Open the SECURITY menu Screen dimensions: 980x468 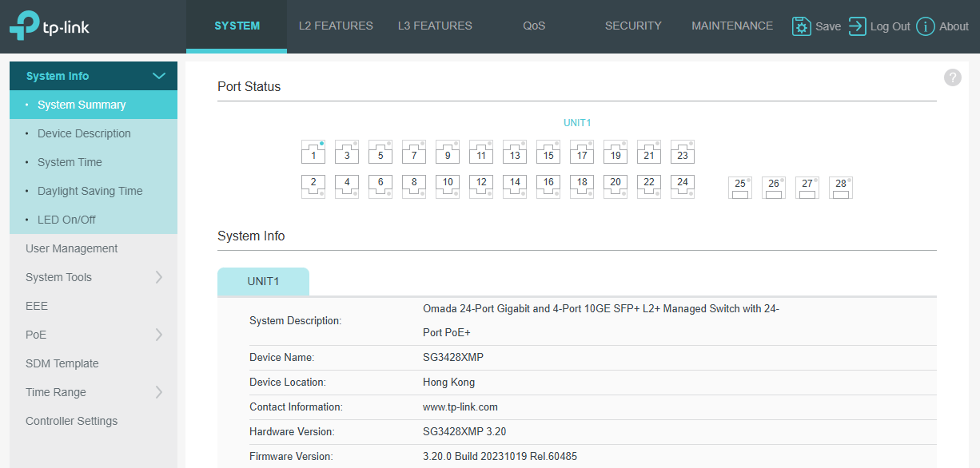click(633, 26)
